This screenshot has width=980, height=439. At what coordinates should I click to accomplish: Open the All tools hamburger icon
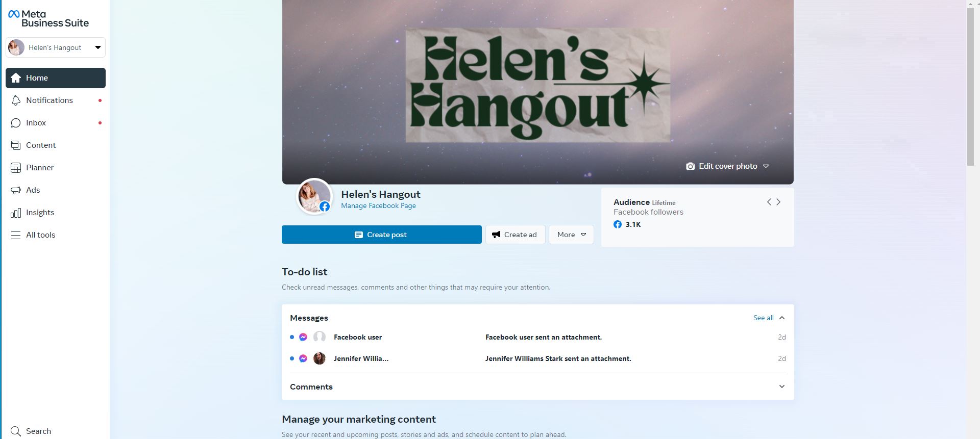(x=16, y=235)
